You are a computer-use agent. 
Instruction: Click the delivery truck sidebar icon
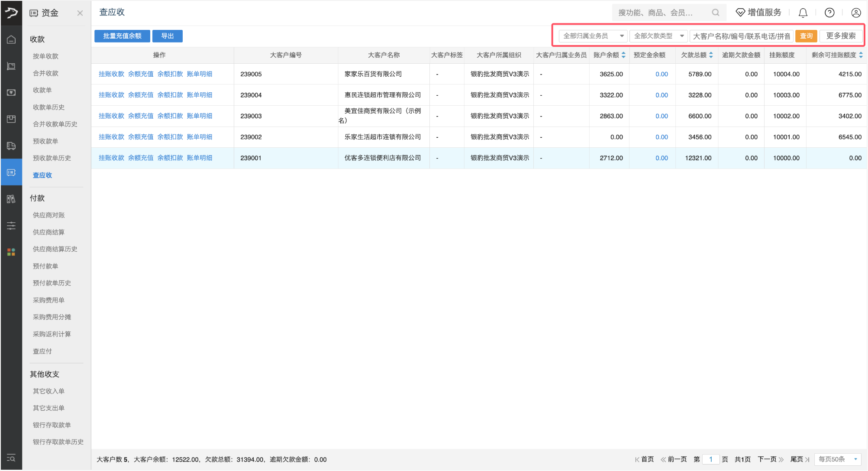(x=11, y=146)
